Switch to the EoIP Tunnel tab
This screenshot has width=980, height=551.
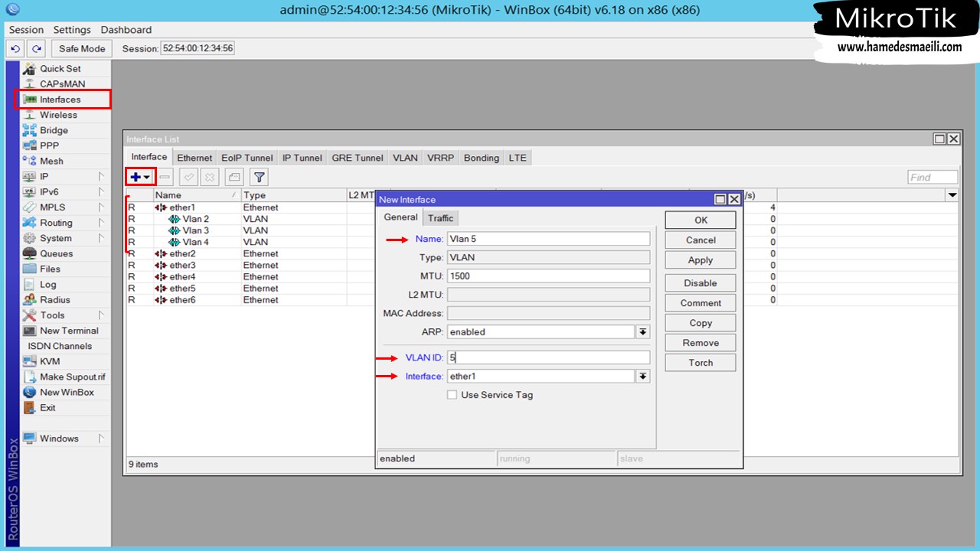[x=247, y=158]
